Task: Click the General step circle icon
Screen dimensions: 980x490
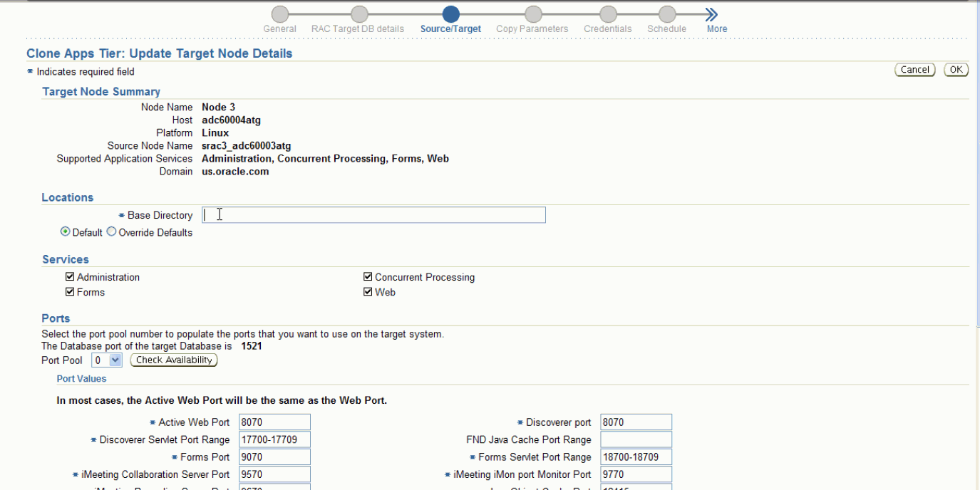Action: click(281, 14)
